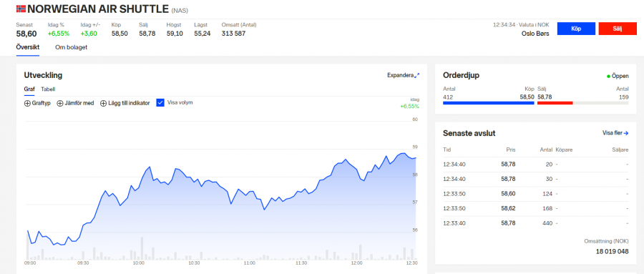Click the plus icon for Lägg till indikator
Image resolution: width=644 pixels, height=274 pixels.
pyautogui.click(x=104, y=103)
